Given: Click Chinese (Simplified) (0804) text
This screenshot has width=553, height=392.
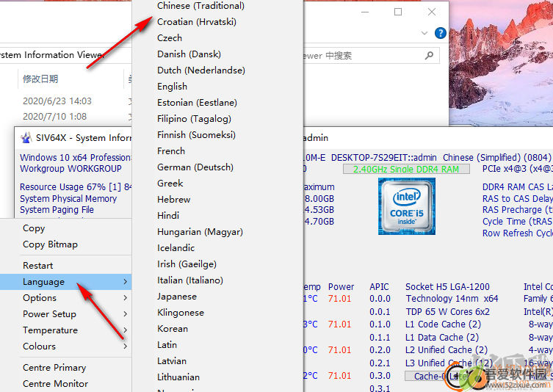Looking at the screenshot, I should click(x=497, y=158).
